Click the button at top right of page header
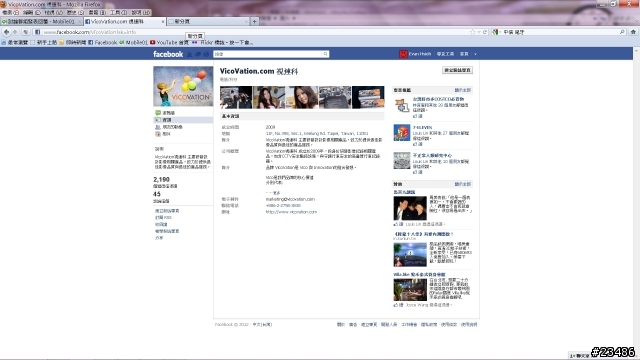Screen dimensions: 640x360 [457, 70]
